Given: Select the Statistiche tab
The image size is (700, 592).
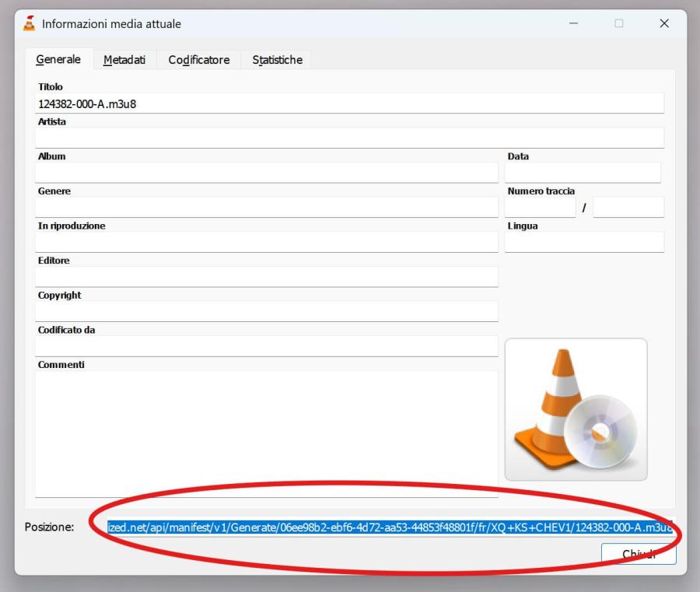Looking at the screenshot, I should pos(277,60).
